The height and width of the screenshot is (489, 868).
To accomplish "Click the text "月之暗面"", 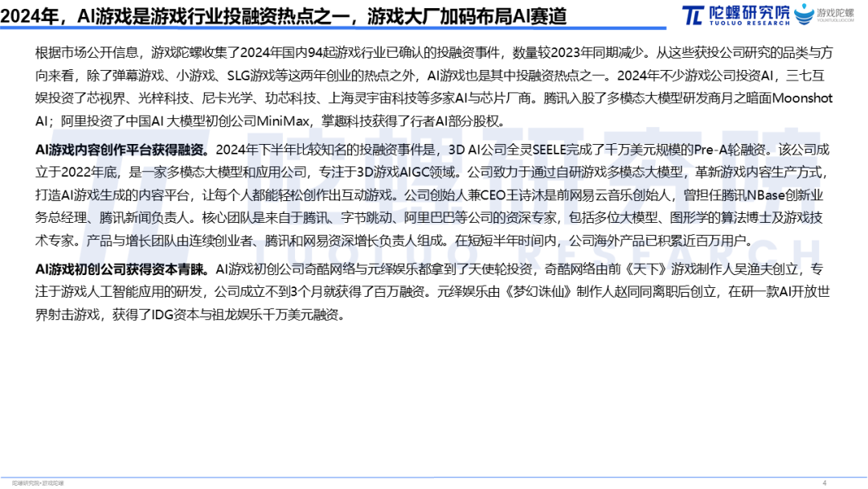I will (746, 98).
